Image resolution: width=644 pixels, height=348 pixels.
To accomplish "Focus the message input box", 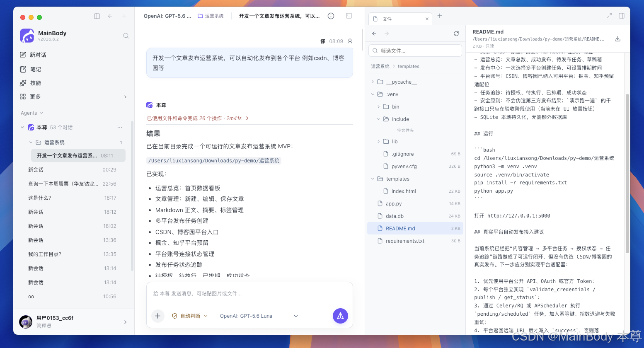I will pos(249,294).
